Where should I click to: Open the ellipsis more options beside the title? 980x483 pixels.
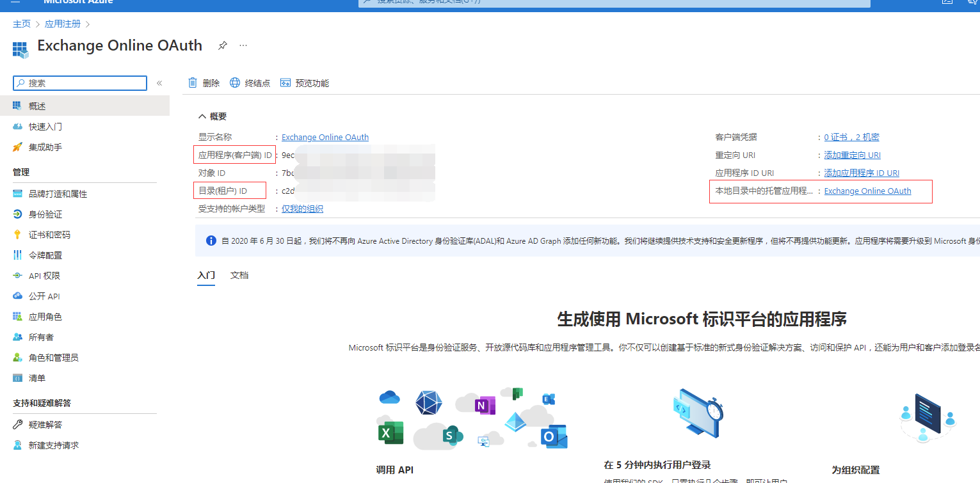coord(243,45)
